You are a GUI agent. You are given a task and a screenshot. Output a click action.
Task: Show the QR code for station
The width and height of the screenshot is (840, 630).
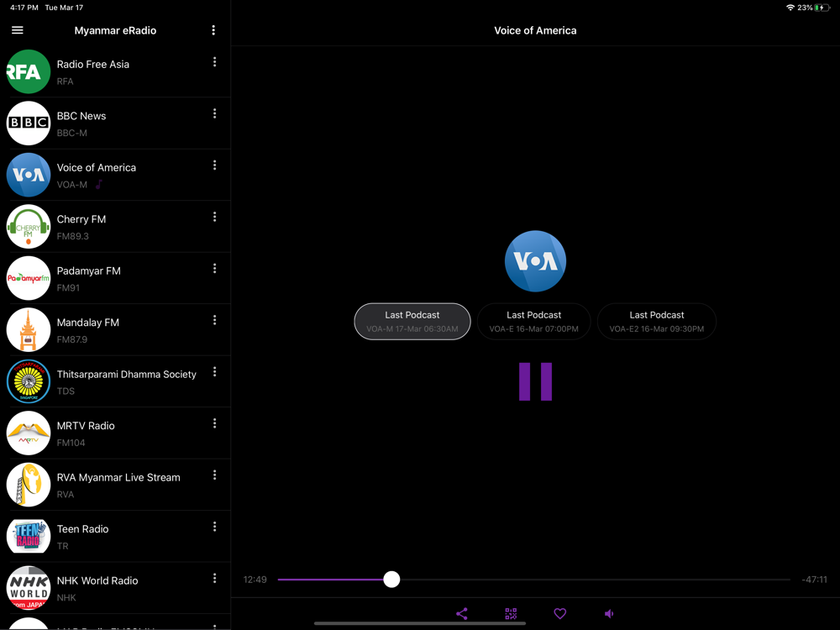(x=511, y=613)
